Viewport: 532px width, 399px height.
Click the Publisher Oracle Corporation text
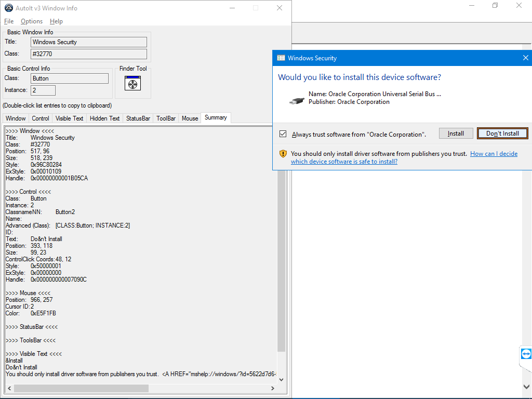tap(349, 102)
